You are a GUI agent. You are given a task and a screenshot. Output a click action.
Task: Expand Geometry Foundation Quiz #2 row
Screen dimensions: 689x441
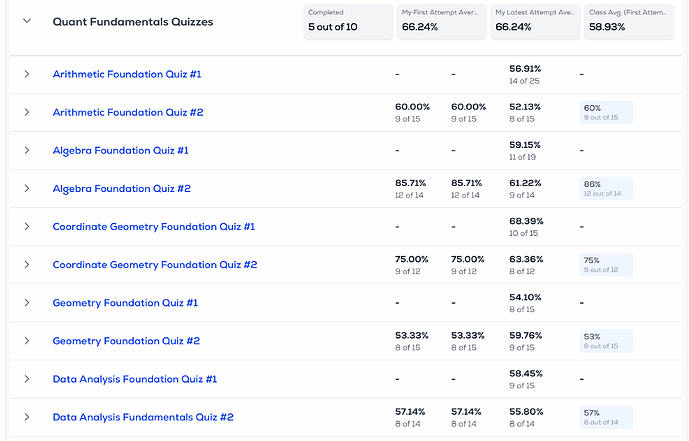[27, 341]
